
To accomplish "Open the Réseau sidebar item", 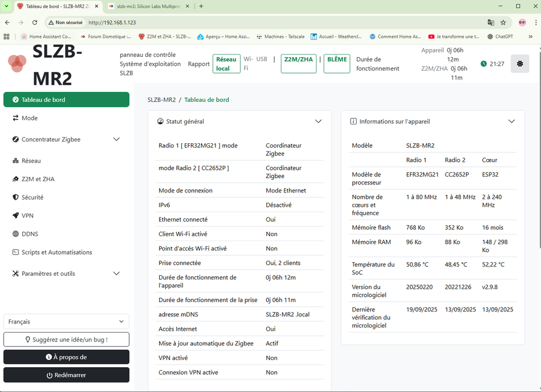I will tap(66, 161).
